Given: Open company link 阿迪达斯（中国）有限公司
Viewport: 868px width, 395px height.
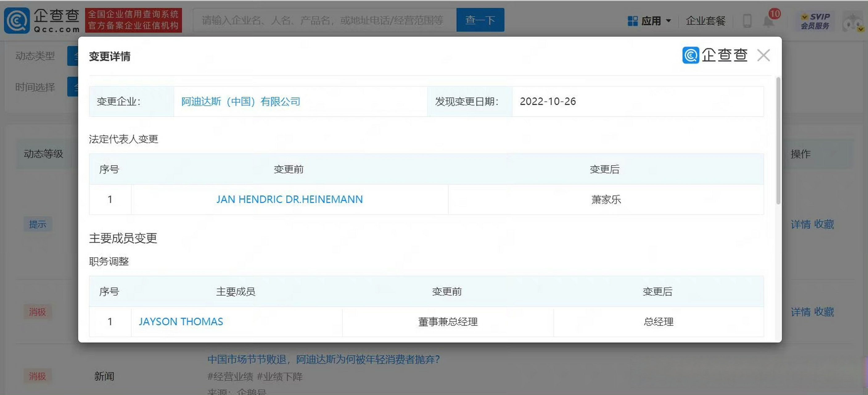Looking at the screenshot, I should click(x=240, y=102).
